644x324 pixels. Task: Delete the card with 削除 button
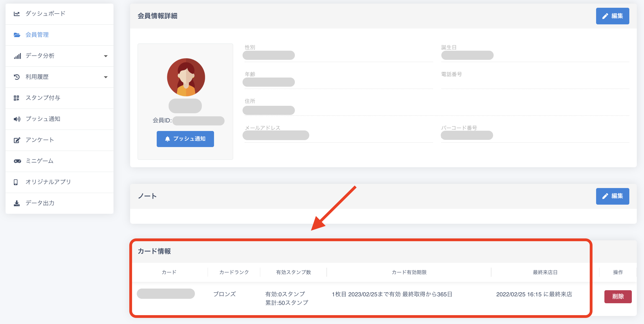click(618, 297)
